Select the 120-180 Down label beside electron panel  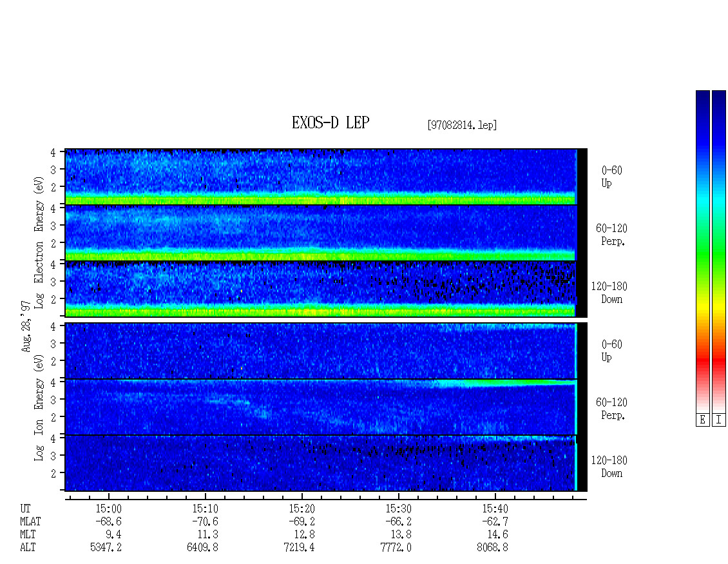pyautogui.click(x=609, y=293)
